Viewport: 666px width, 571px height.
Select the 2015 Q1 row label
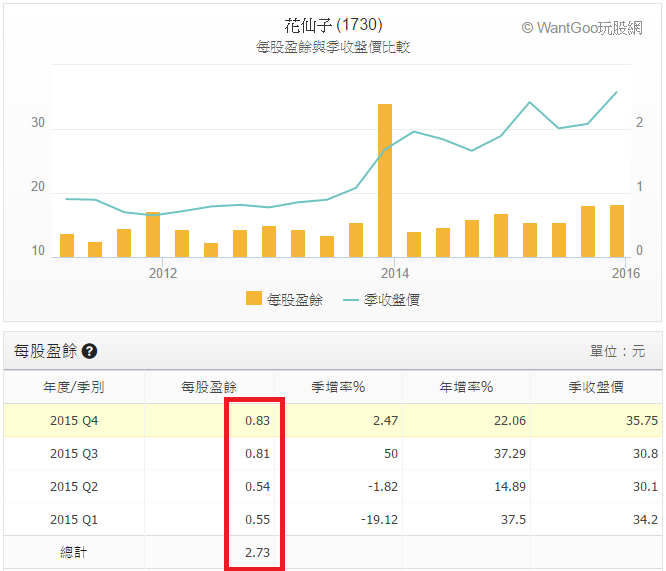75,520
